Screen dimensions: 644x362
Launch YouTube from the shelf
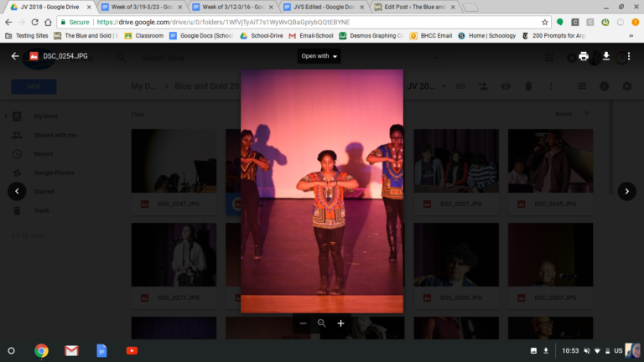(x=132, y=351)
